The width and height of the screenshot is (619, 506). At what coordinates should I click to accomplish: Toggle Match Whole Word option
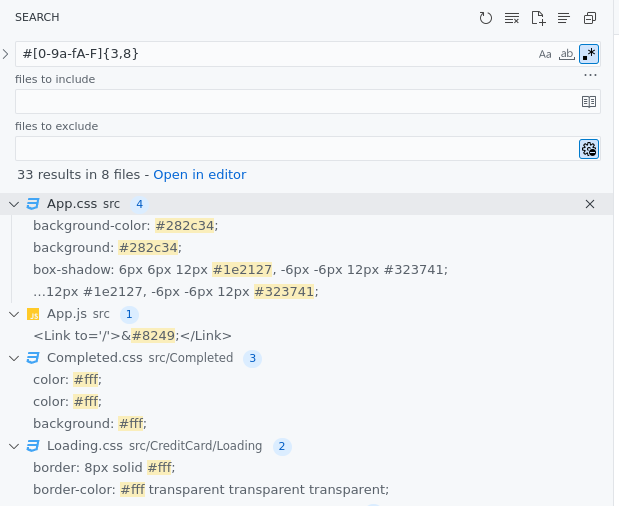[567, 54]
